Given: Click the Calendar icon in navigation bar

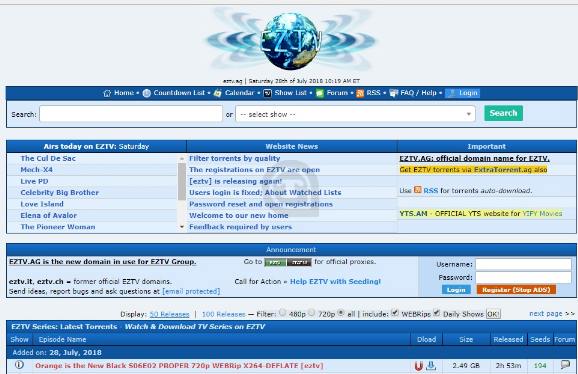Looking at the screenshot, I should click(217, 93).
